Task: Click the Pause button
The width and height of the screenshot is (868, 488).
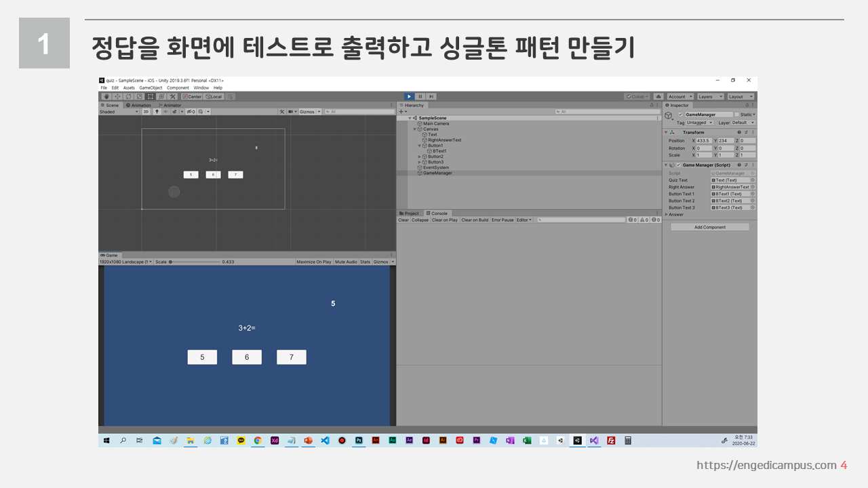Action: pyautogui.click(x=420, y=96)
